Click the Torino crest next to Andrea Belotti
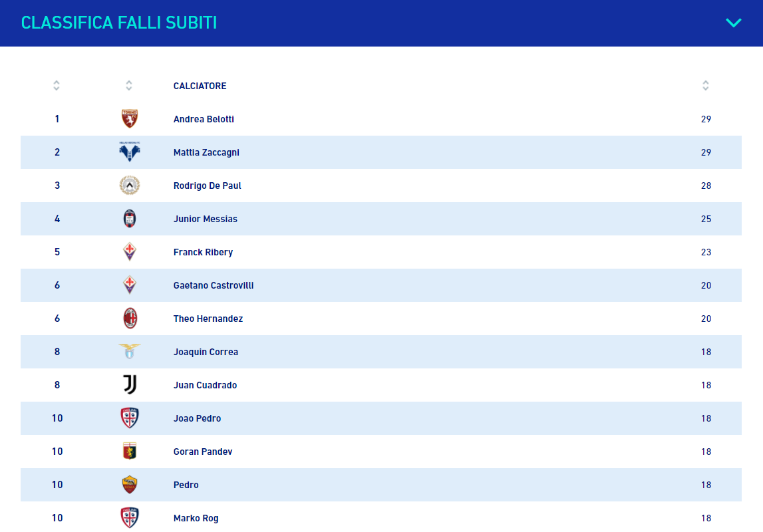Screen dimensions: 763x532 [130, 118]
